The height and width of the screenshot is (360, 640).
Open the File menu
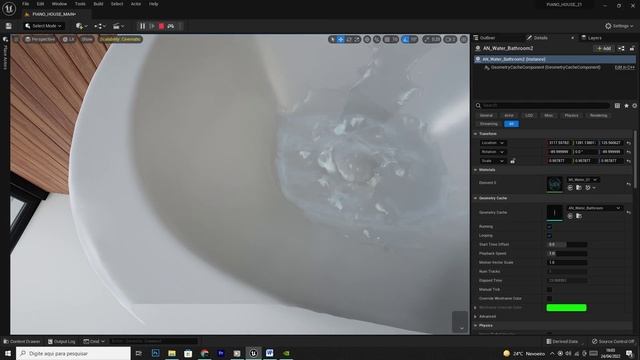(x=25, y=4)
